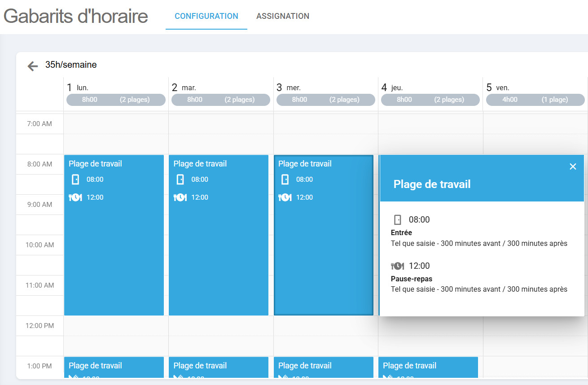Click the Pause-repas icon in the popup
Image resolution: width=588 pixels, height=385 pixels.
(x=397, y=266)
